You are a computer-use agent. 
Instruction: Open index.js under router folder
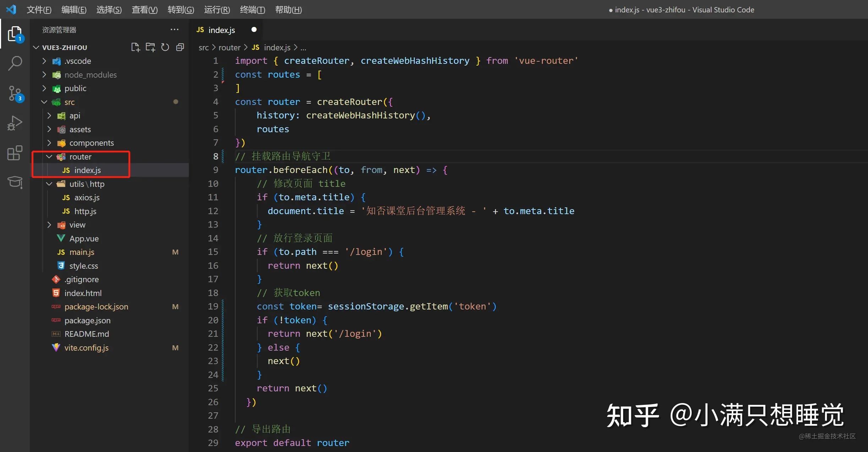tap(110, 170)
